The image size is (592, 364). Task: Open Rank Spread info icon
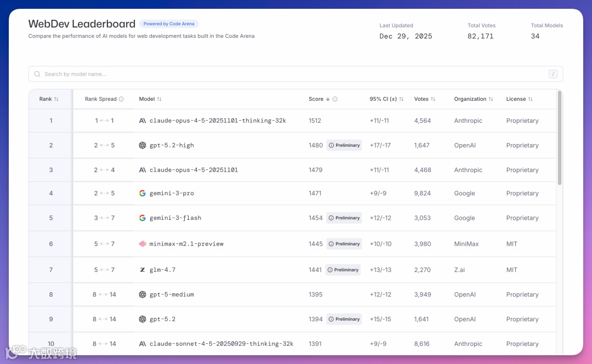click(x=121, y=99)
